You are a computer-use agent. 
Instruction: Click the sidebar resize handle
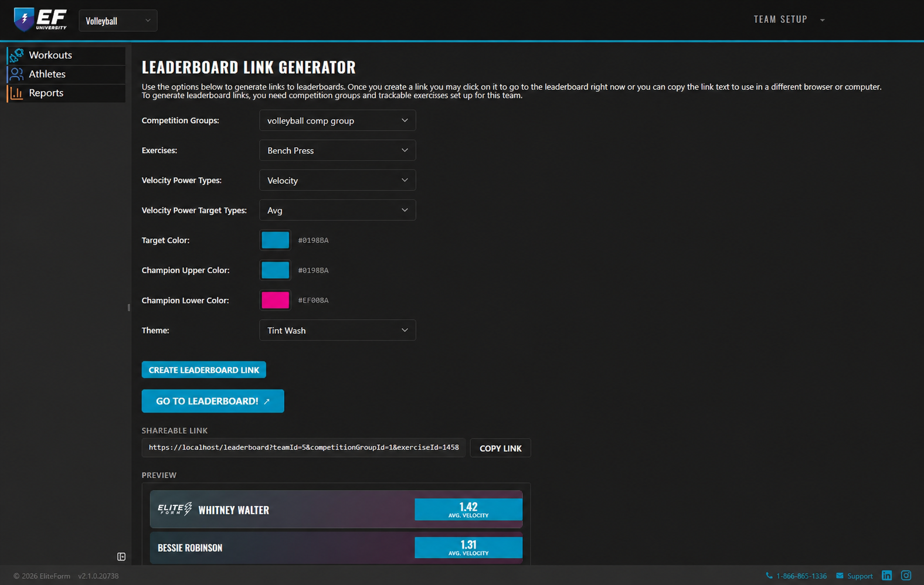coord(128,307)
